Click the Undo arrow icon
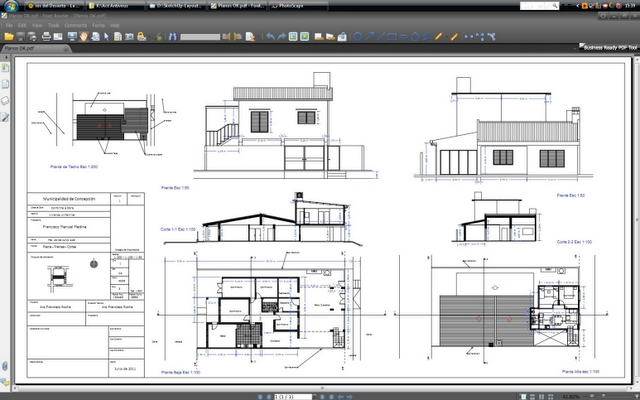640x400 pixels. (x=270, y=37)
